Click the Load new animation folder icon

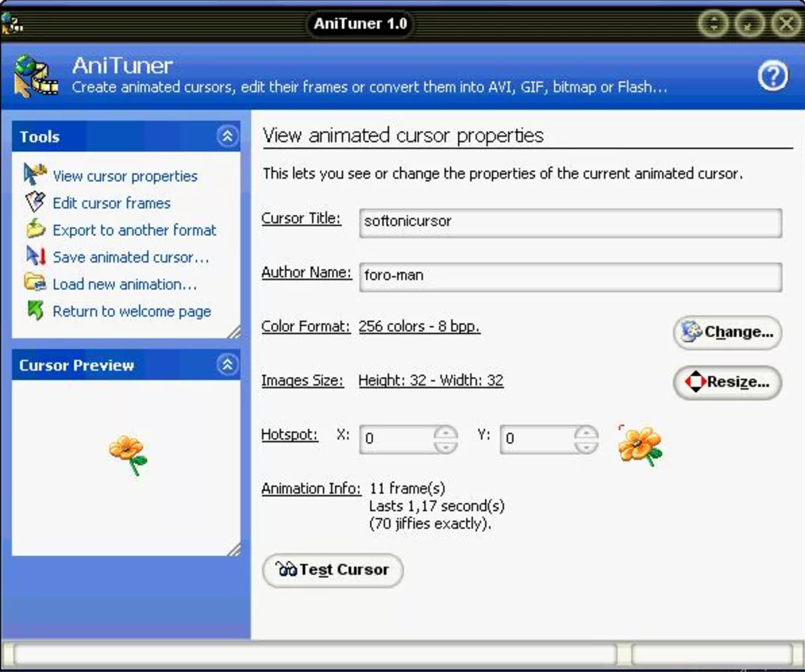35,282
